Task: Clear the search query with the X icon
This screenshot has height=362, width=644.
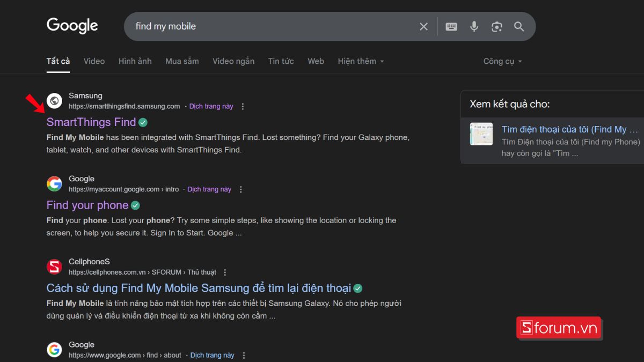Action: (x=423, y=26)
